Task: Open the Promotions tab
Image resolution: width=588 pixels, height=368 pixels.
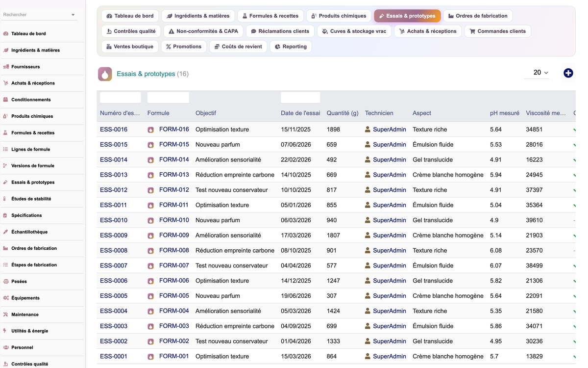Action: coord(184,47)
